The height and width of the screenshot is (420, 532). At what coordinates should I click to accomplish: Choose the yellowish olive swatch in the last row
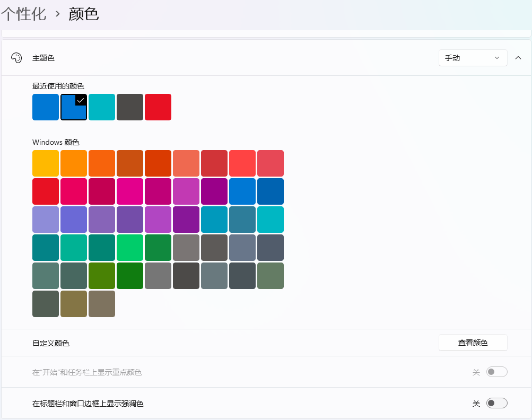[74, 304]
